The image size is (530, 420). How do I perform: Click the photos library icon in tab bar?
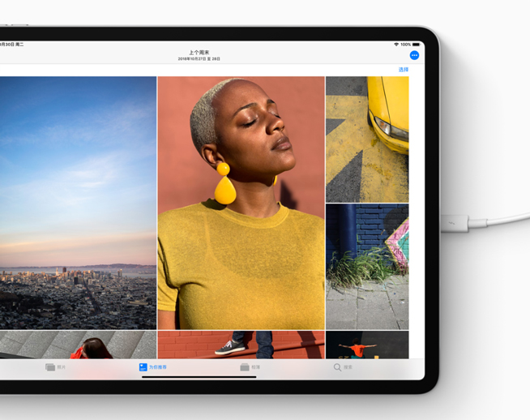[x=50, y=367]
